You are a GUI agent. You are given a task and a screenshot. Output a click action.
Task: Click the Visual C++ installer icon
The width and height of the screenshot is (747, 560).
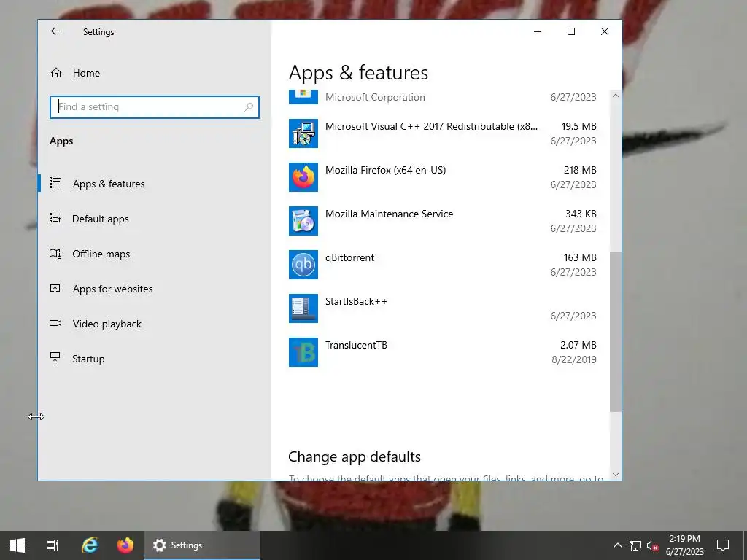click(x=303, y=133)
